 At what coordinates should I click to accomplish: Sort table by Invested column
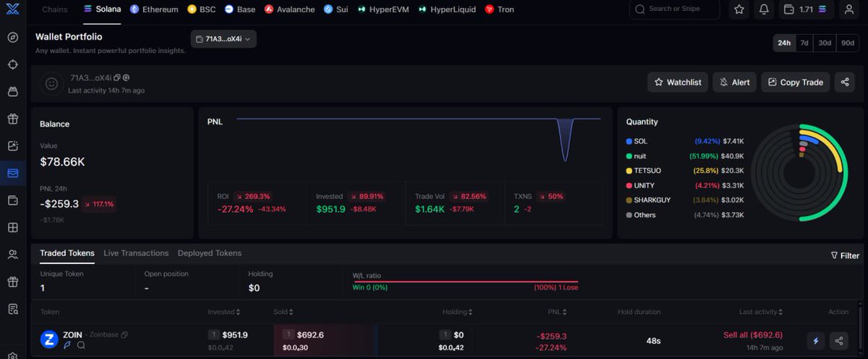224,312
